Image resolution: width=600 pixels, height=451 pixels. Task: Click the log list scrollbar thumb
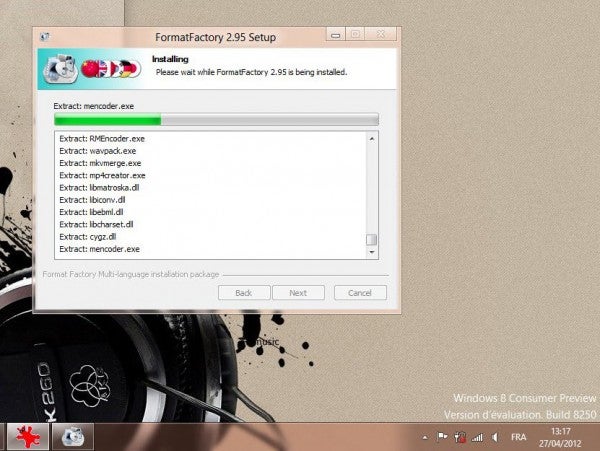pos(372,240)
